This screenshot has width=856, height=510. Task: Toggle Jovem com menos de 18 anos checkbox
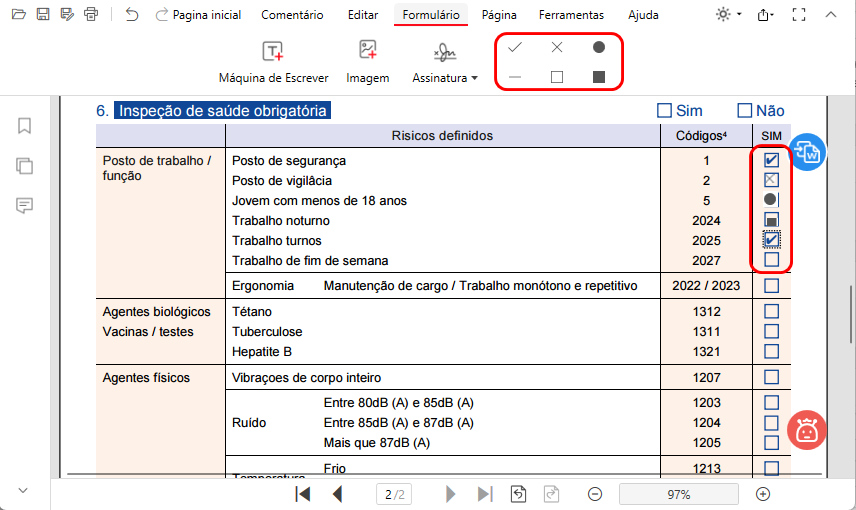coord(770,200)
